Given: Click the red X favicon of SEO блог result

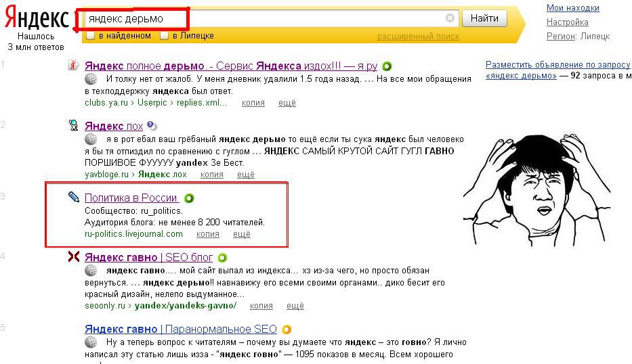Looking at the screenshot, I should [73, 256].
